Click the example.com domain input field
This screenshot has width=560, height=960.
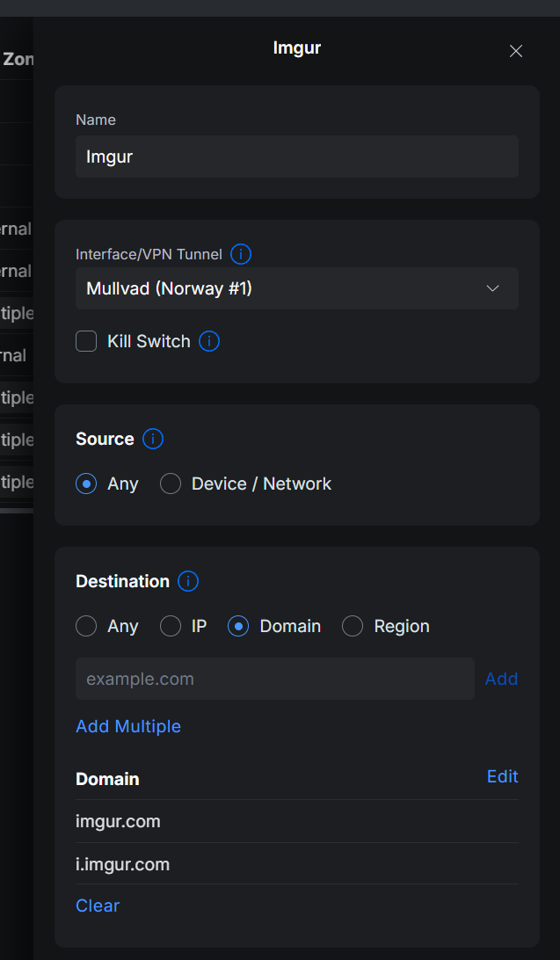pos(275,679)
